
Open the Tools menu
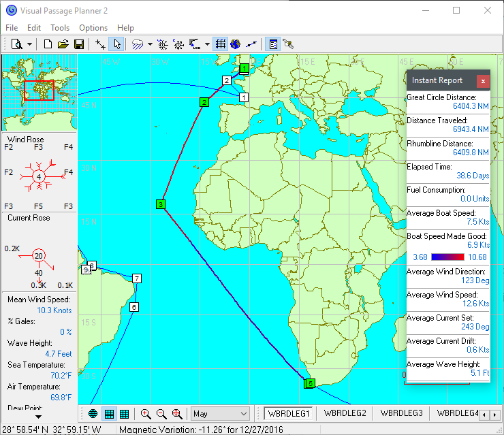tap(60, 28)
